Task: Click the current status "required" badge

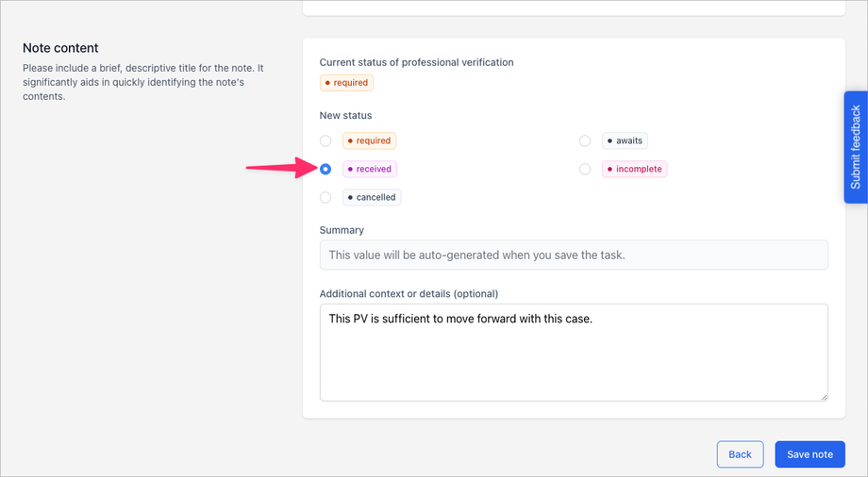Action: [346, 83]
